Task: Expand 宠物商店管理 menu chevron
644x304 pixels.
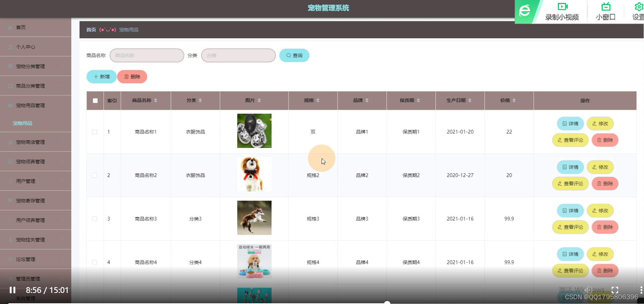Action: 62,142
